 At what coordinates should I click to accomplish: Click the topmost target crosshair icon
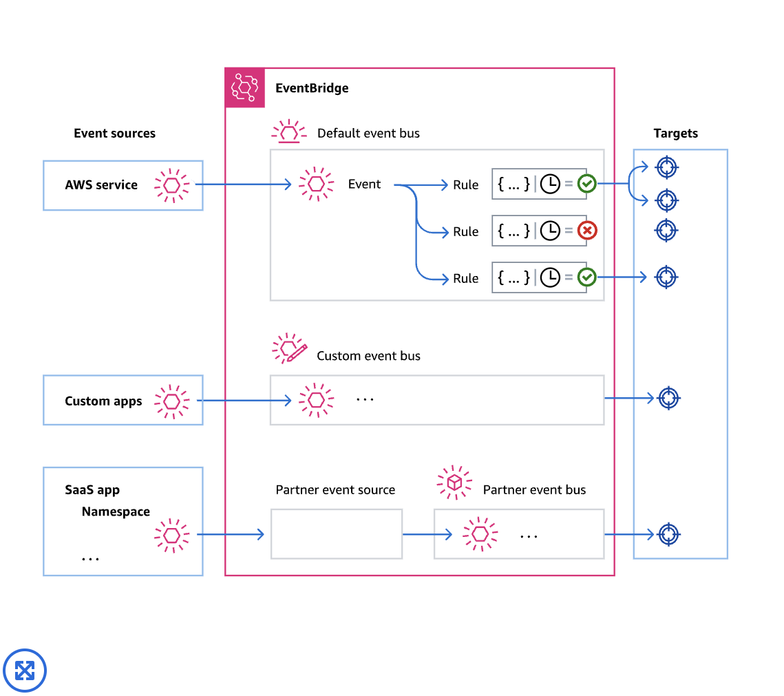[666, 167]
